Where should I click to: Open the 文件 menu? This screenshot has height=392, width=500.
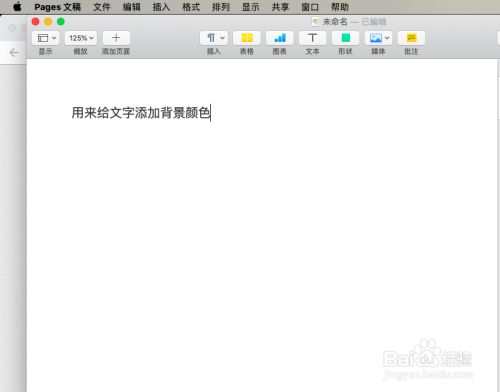[x=102, y=7]
